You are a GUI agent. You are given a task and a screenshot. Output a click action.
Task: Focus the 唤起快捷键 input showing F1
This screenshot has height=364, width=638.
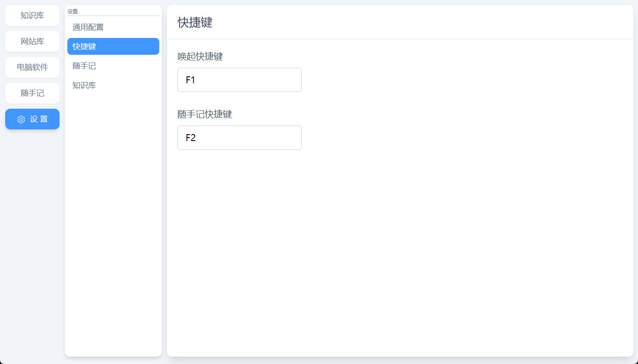[240, 80]
